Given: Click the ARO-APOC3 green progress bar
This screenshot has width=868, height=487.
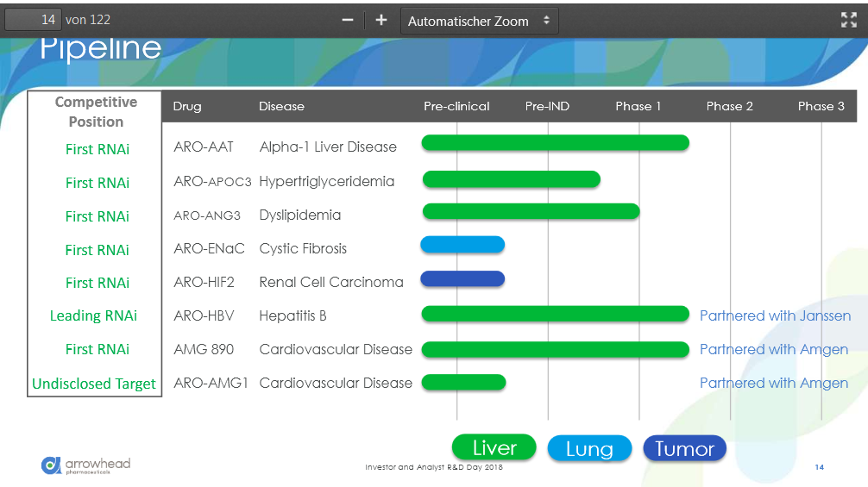Looking at the screenshot, I should 512,179.
